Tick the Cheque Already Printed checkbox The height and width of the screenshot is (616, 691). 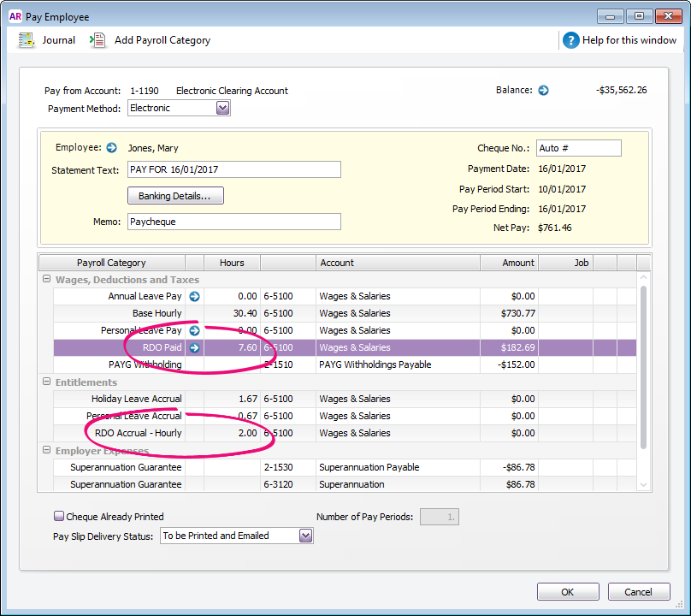click(59, 517)
